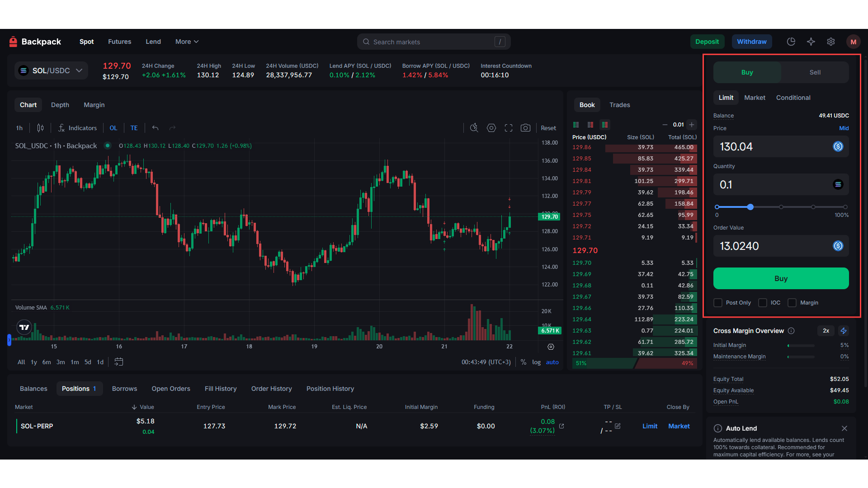Close SOL-PERP position by Market
This screenshot has height=488, width=868.
click(679, 426)
